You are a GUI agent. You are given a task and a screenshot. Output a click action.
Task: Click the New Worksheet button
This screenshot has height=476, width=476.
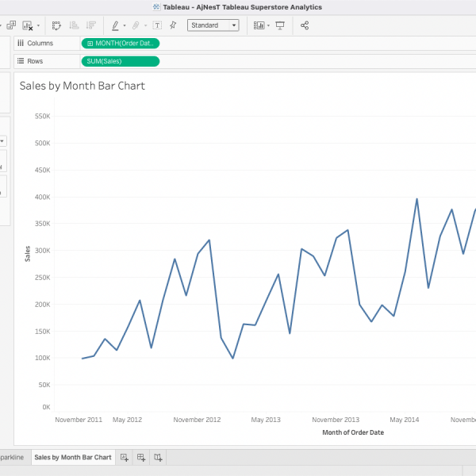(125, 458)
